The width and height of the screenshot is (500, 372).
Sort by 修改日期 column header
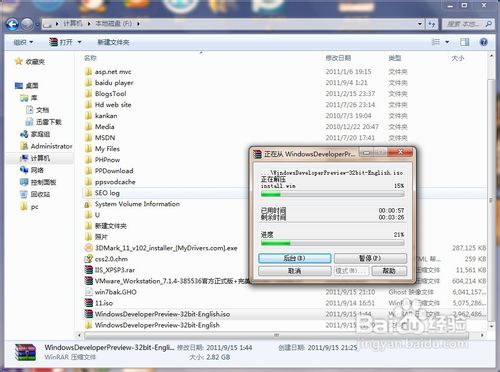click(x=338, y=58)
